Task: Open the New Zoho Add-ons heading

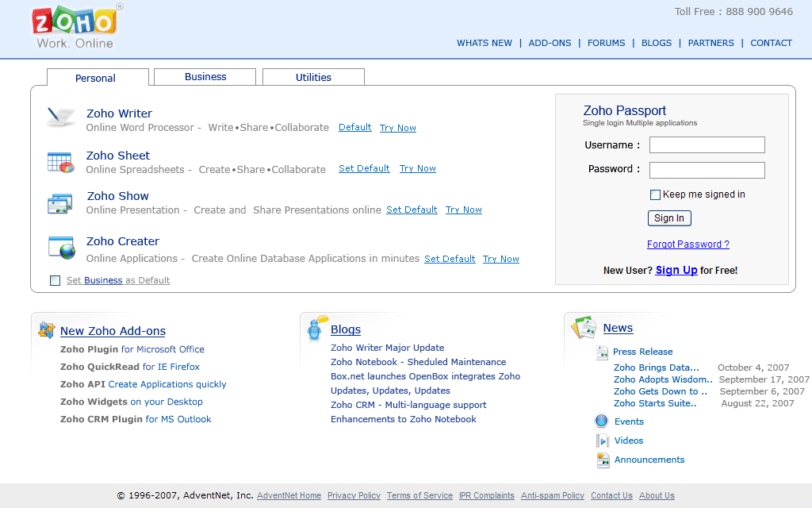Action: click(113, 331)
